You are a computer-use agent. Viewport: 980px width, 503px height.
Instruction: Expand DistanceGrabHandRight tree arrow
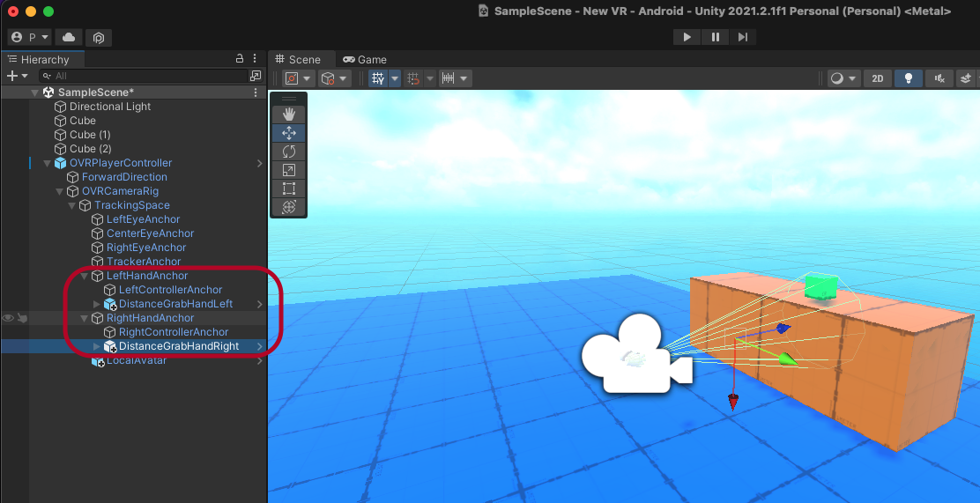tap(97, 346)
